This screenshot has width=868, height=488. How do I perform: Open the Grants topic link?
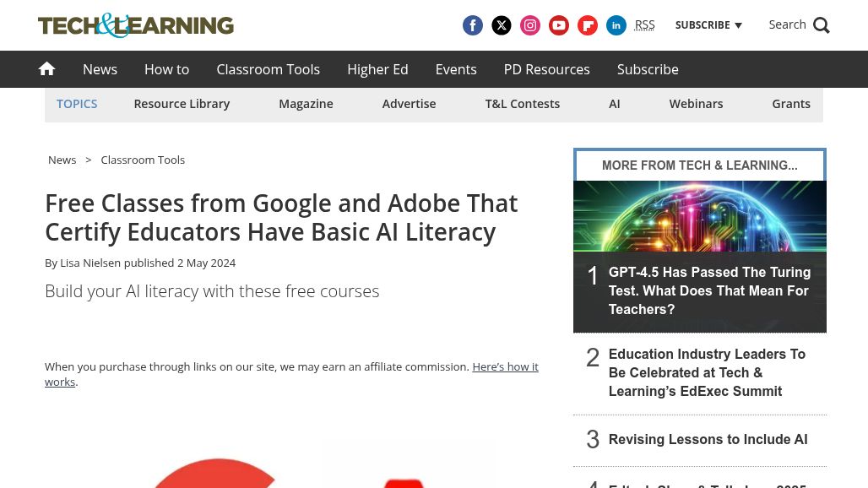791,104
